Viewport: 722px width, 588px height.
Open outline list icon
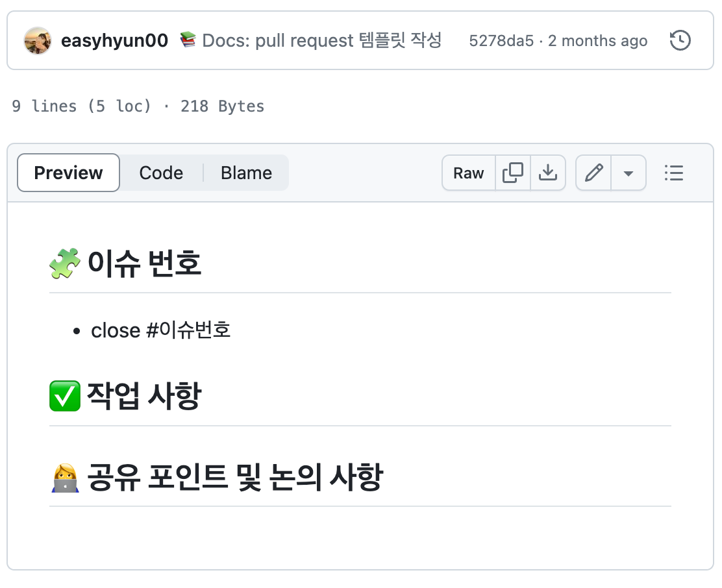click(x=674, y=173)
